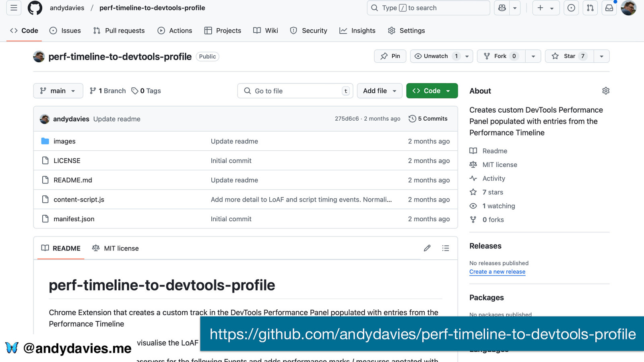Open the user profile avatar menu
Image resolution: width=644 pixels, height=362 pixels.
click(628, 8)
